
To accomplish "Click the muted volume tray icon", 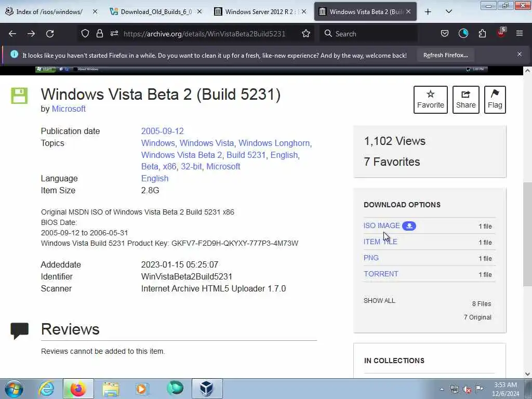I will pyautogui.click(x=467, y=389).
